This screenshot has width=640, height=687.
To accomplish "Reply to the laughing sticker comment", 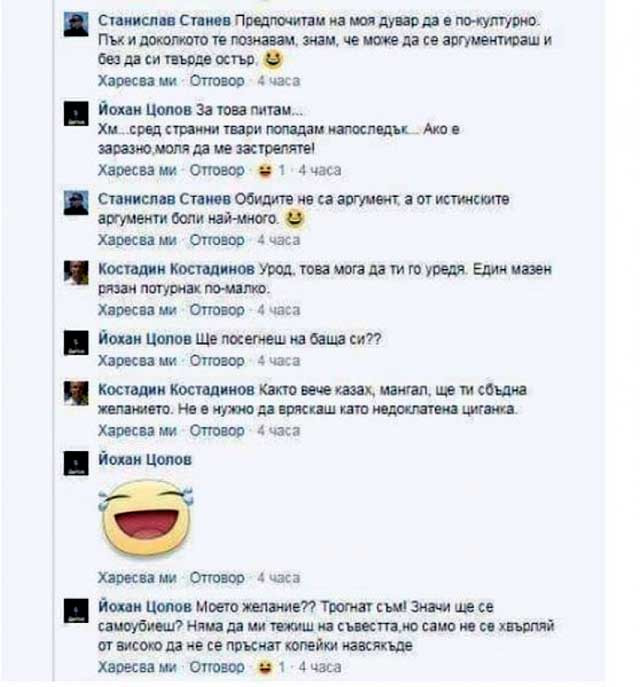I will point(217,578).
